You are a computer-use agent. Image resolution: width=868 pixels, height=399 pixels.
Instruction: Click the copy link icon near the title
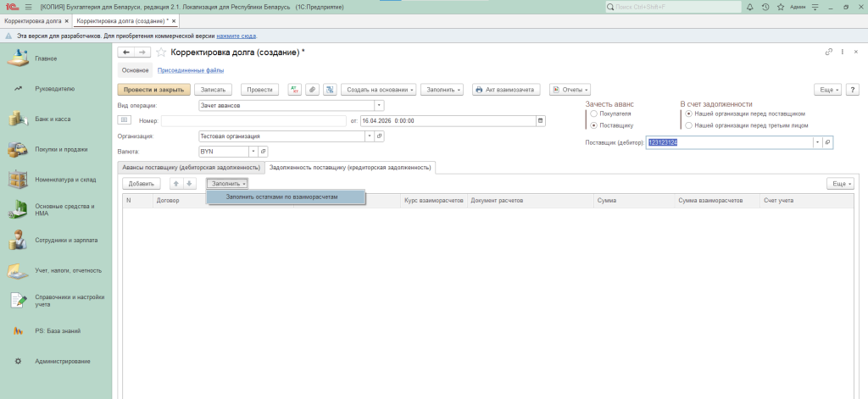tap(829, 53)
